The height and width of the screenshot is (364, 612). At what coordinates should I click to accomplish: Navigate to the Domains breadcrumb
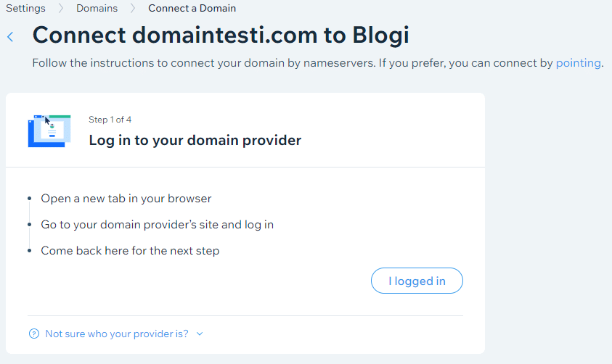coord(97,9)
